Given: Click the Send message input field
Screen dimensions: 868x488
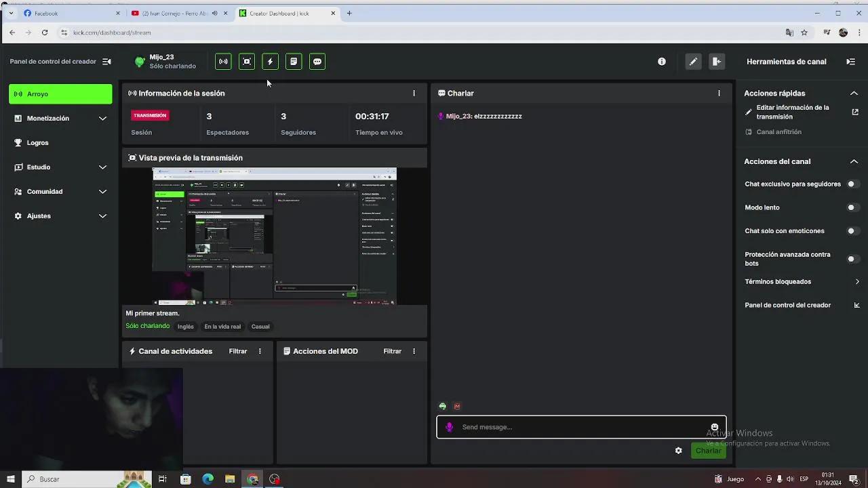Looking at the screenshot, I should coord(581,427).
